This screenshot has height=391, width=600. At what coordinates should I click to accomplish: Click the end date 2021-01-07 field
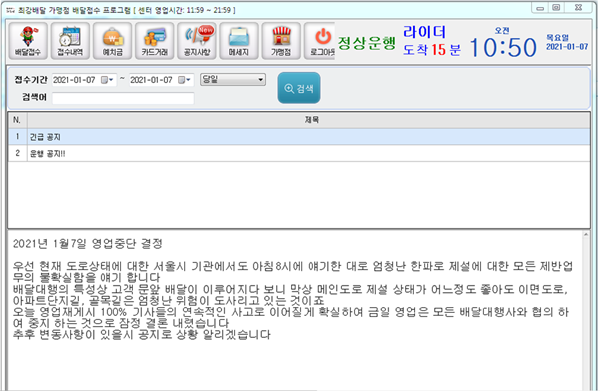[x=161, y=80]
